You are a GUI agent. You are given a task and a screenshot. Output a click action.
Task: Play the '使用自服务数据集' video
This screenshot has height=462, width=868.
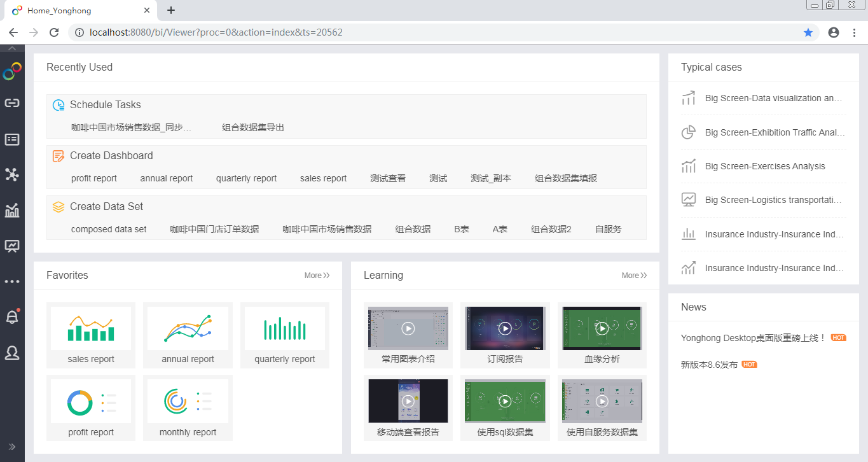click(602, 401)
